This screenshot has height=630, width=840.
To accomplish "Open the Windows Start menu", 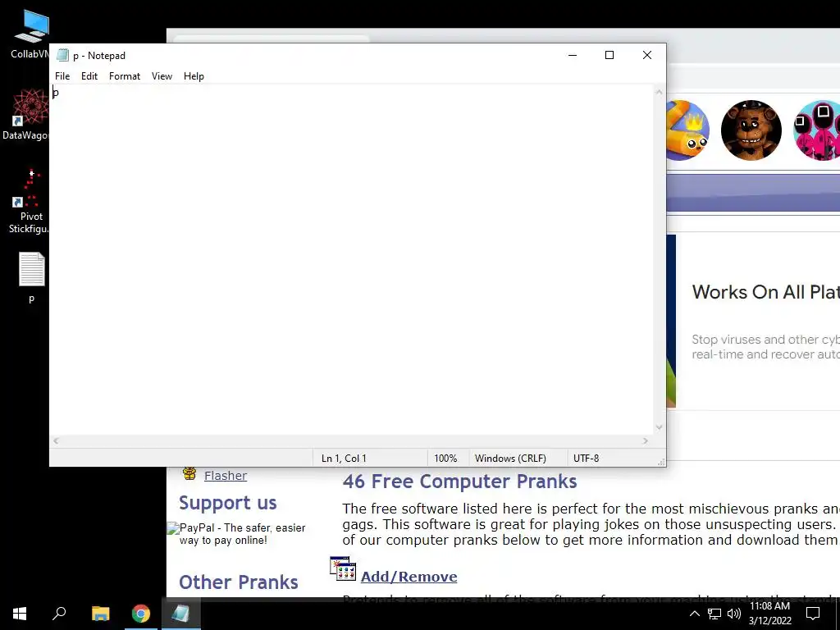I will pos(20,614).
